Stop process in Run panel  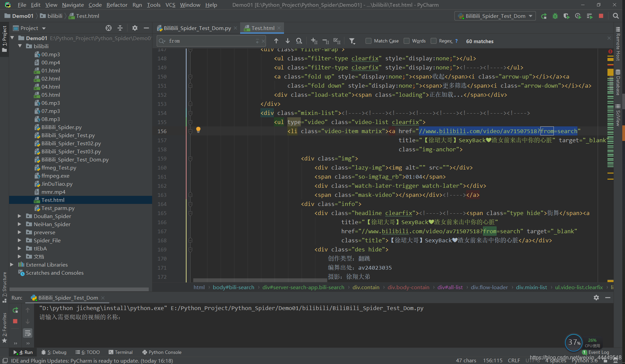pos(15,322)
